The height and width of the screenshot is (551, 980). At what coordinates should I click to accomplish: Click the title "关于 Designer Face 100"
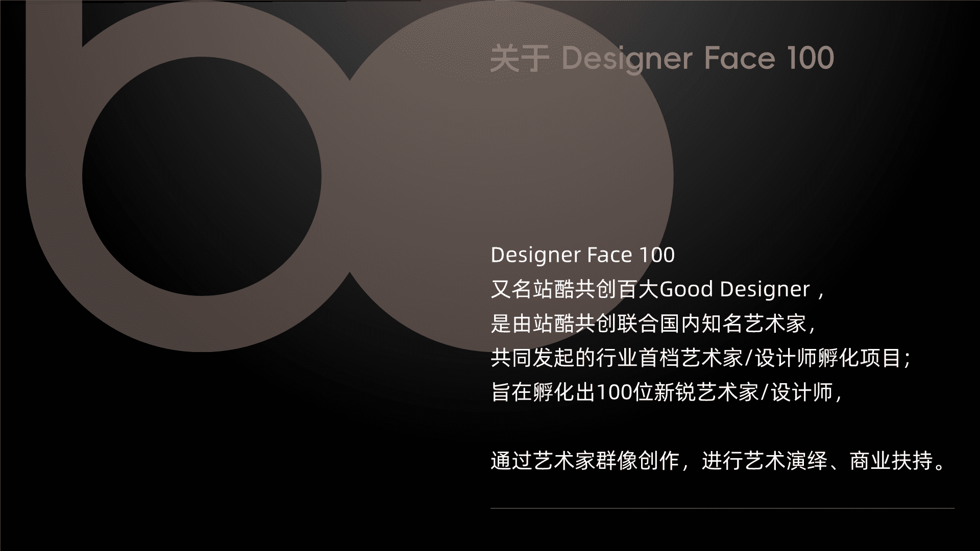(x=661, y=59)
